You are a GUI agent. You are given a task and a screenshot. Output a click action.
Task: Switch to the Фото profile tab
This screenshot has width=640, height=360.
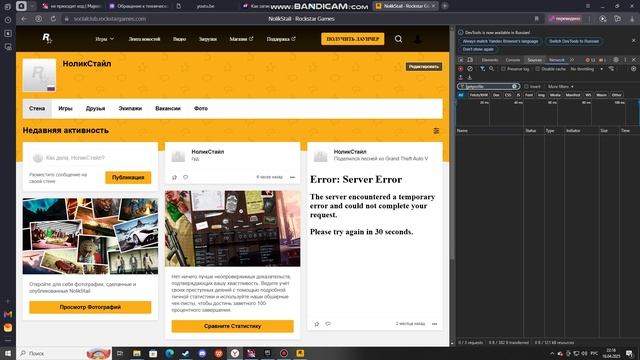(x=201, y=109)
